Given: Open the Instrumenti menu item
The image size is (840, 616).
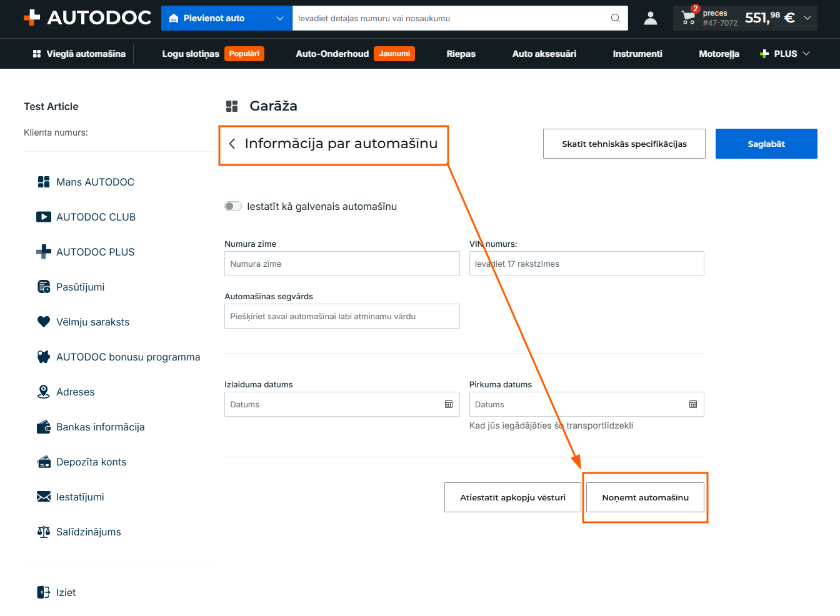Looking at the screenshot, I should point(637,54).
